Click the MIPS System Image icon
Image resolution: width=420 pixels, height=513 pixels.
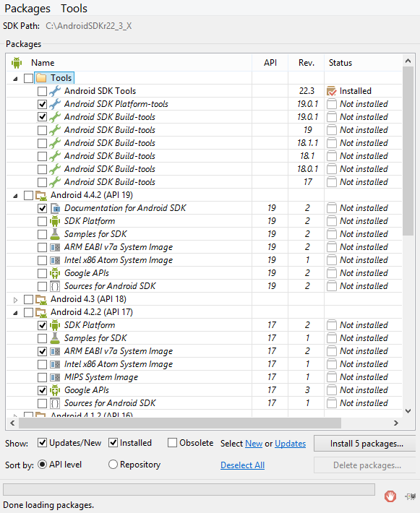pos(55,378)
